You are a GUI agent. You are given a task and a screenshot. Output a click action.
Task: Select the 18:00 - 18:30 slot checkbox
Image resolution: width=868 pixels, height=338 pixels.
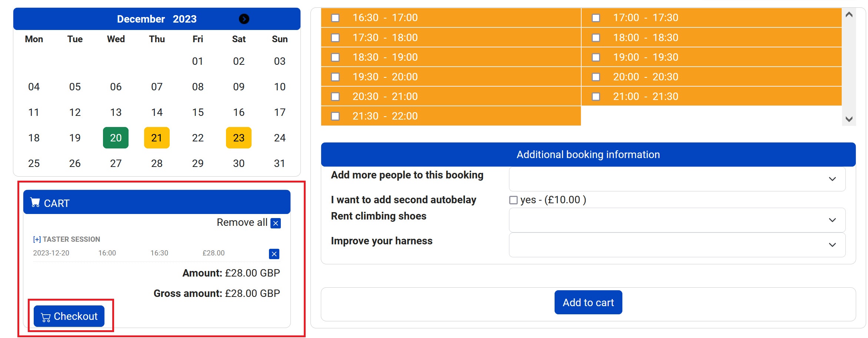coord(596,38)
